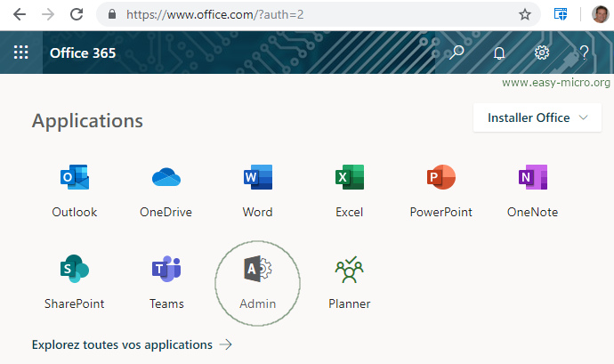The width and height of the screenshot is (614, 364).
Task: View site info via the lock icon
Action: coord(112,14)
